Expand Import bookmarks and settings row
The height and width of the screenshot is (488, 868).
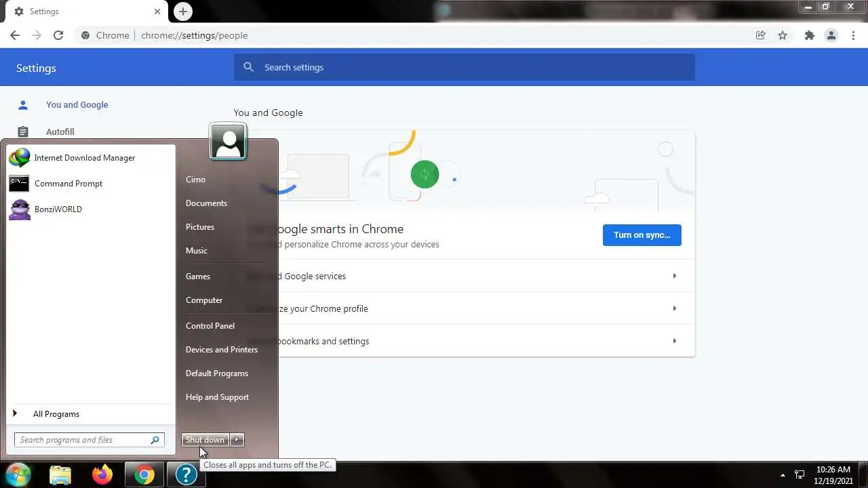[x=465, y=341]
